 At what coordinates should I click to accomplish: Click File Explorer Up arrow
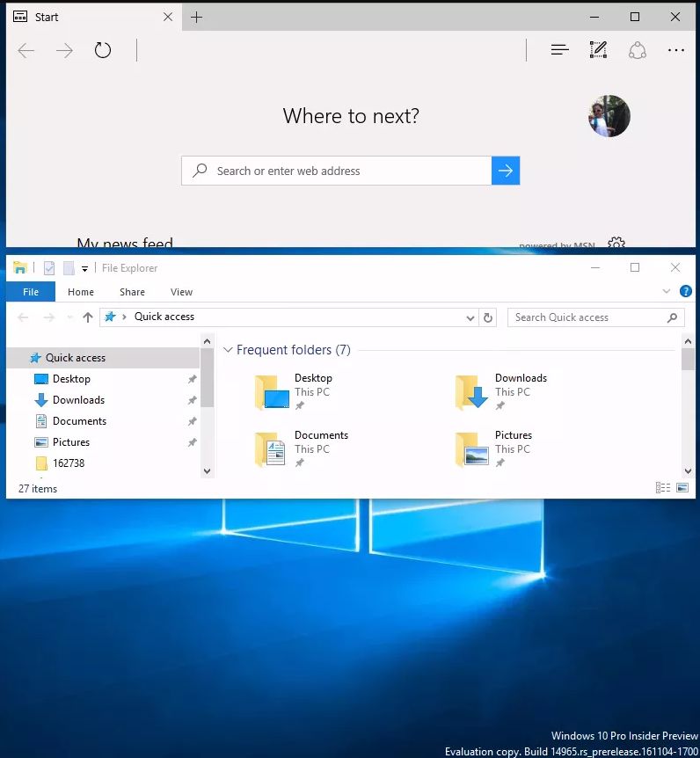(88, 317)
